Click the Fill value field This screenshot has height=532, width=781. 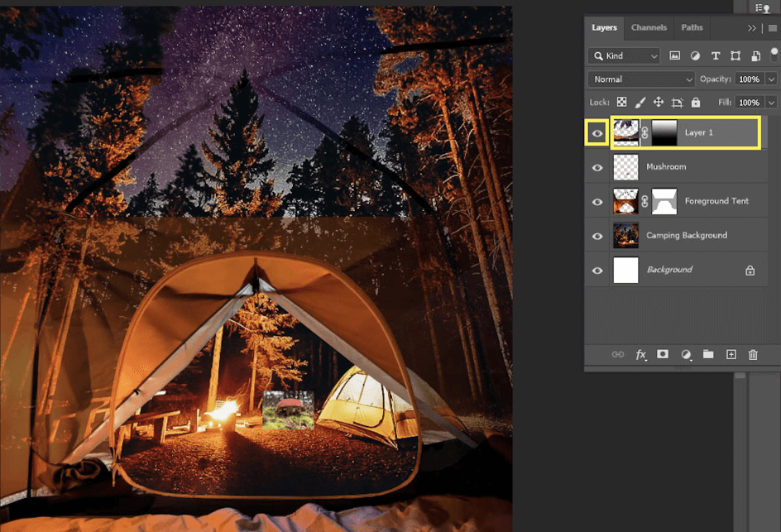[x=750, y=103]
